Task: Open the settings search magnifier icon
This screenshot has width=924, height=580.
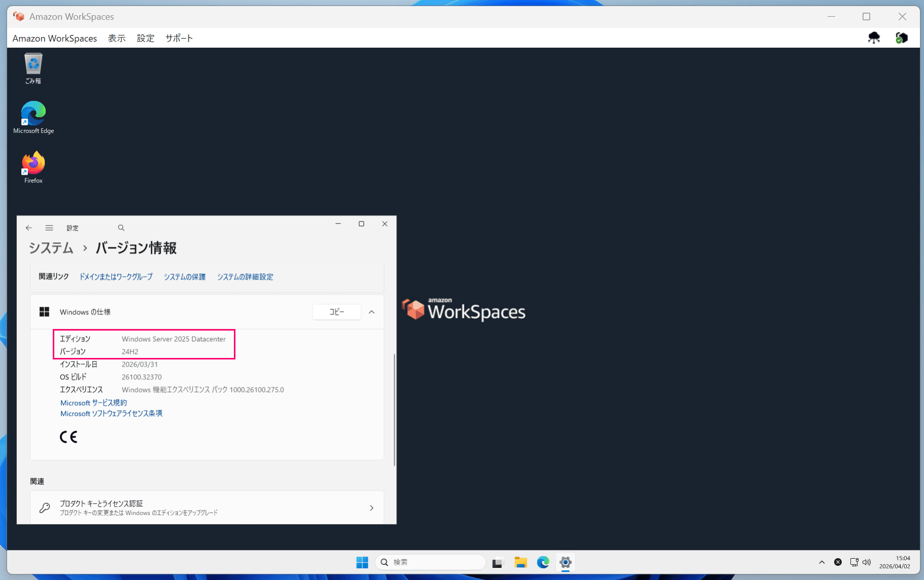Action: (x=121, y=228)
